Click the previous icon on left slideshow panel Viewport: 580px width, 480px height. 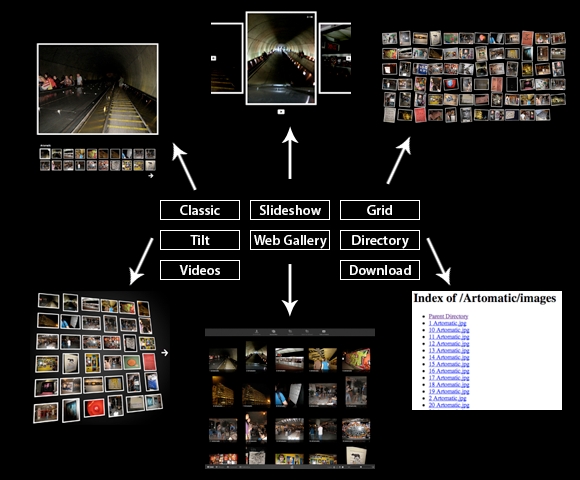click(213, 58)
